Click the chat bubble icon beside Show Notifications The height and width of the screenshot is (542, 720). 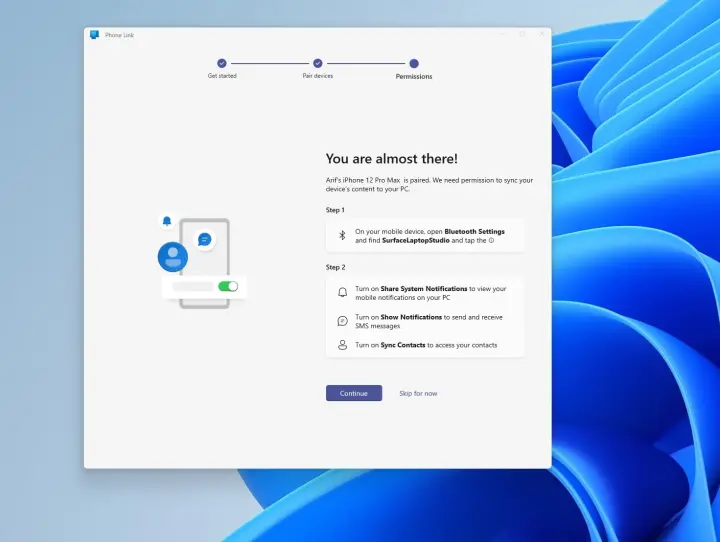(343, 321)
